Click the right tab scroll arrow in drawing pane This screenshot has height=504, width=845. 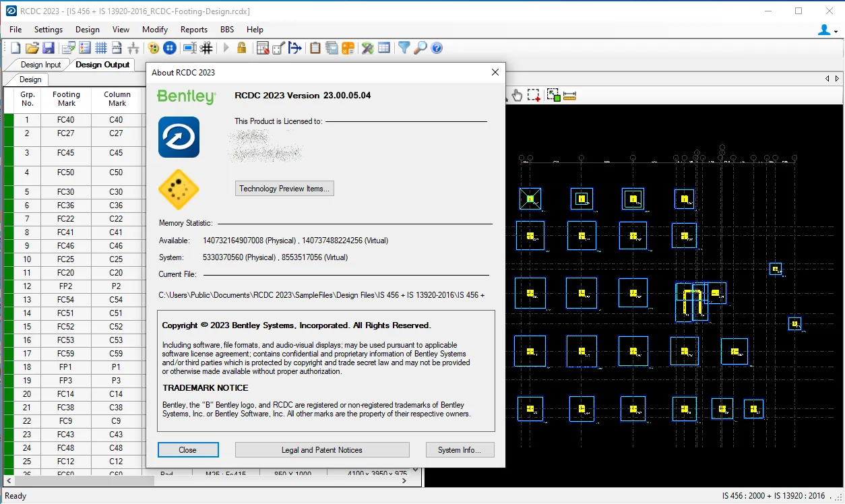[836, 79]
